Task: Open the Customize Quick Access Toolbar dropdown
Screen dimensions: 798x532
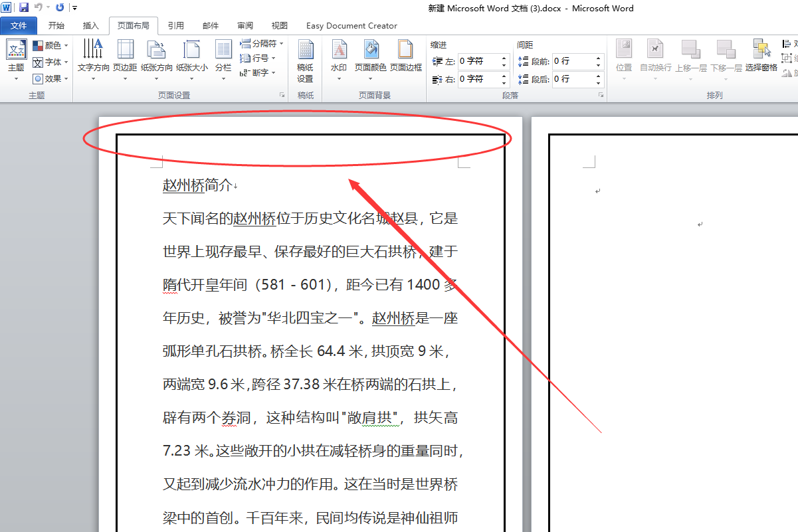Action: coord(74,8)
